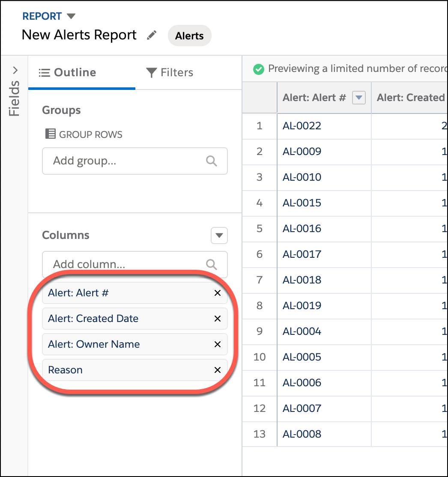Remove the Alert: Owner Name column
The width and height of the screenshot is (448, 477).
tap(217, 344)
